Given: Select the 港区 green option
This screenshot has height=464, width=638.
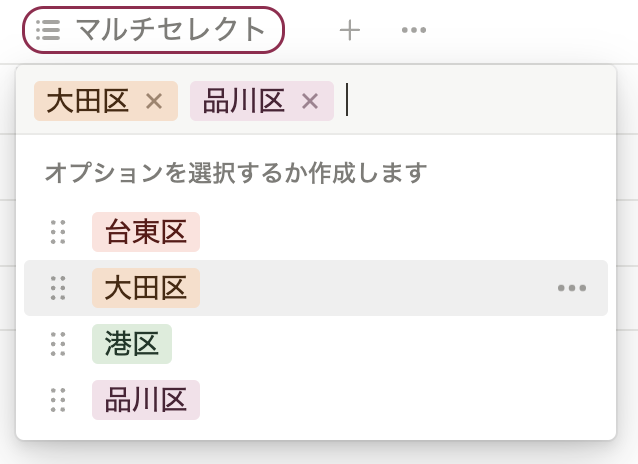Looking at the screenshot, I should [132, 344].
